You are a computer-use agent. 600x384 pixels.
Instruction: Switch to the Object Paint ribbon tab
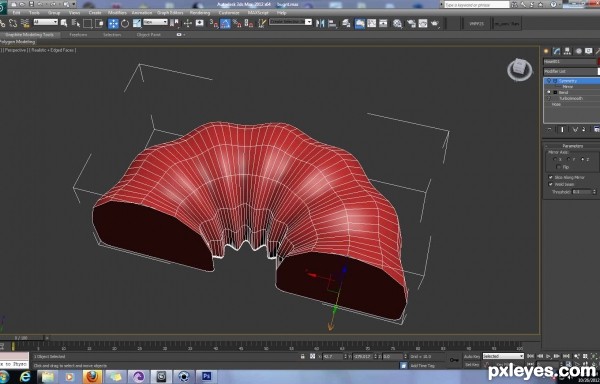click(148, 34)
